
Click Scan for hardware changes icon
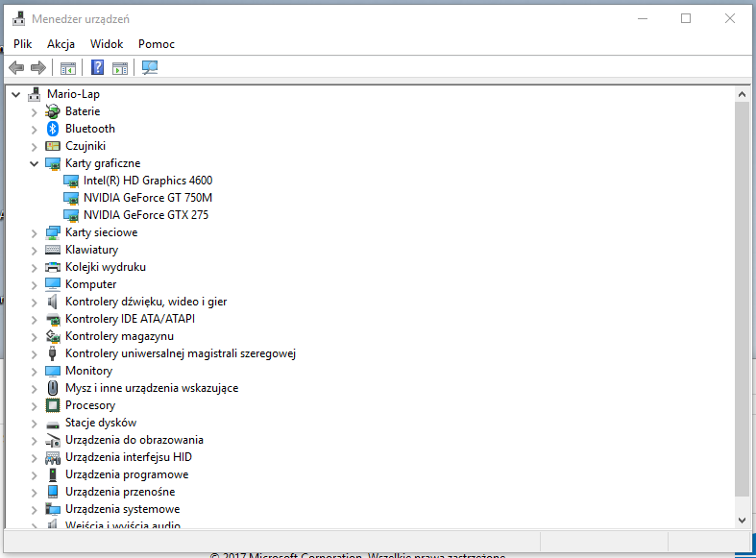[x=150, y=67]
